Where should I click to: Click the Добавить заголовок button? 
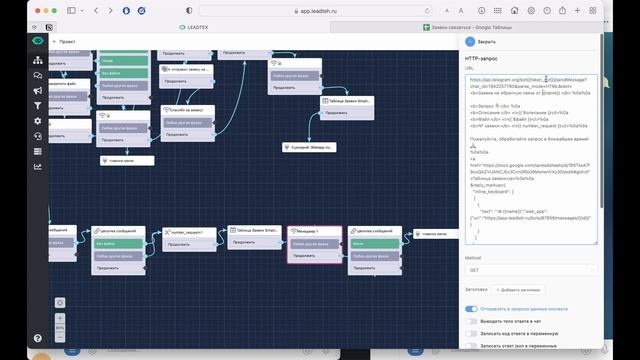coord(518,290)
